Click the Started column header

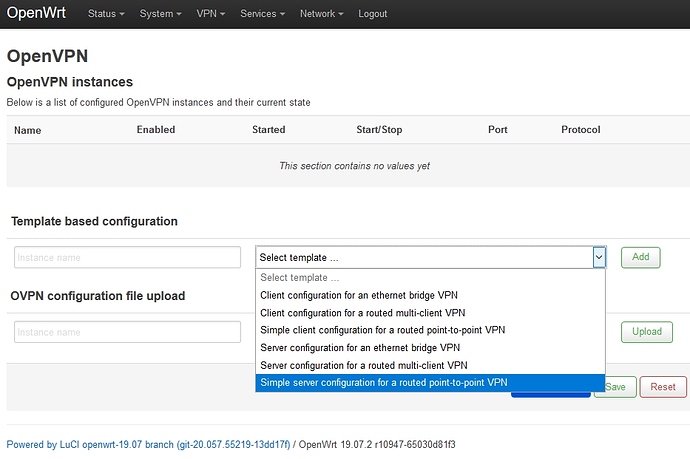pyautogui.click(x=268, y=129)
